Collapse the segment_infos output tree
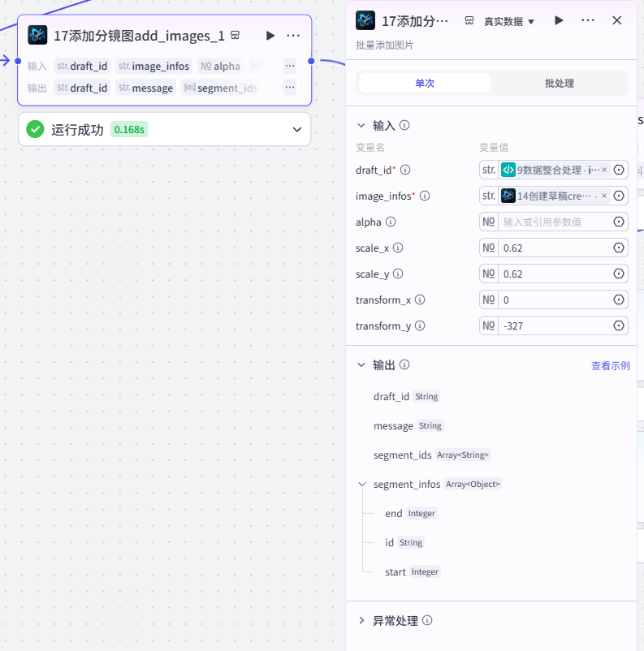Image resolution: width=644 pixels, height=651 pixels. (x=362, y=484)
